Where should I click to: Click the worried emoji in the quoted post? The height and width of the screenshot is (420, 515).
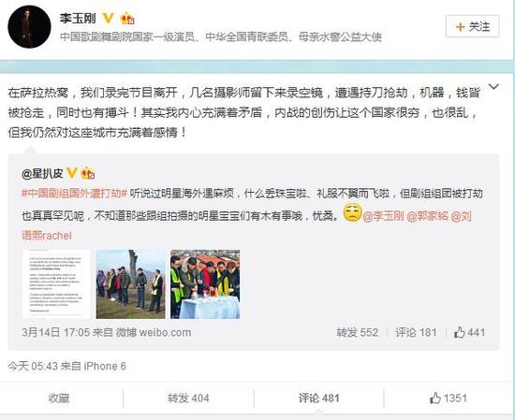point(352,212)
